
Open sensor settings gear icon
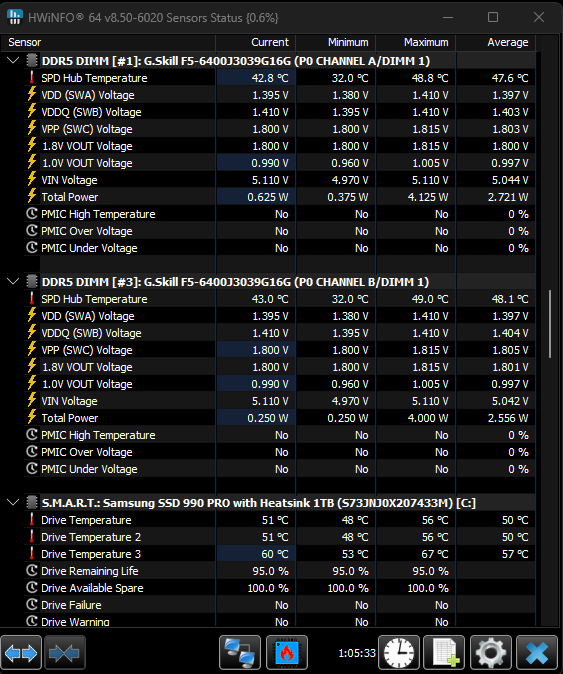tap(491, 653)
